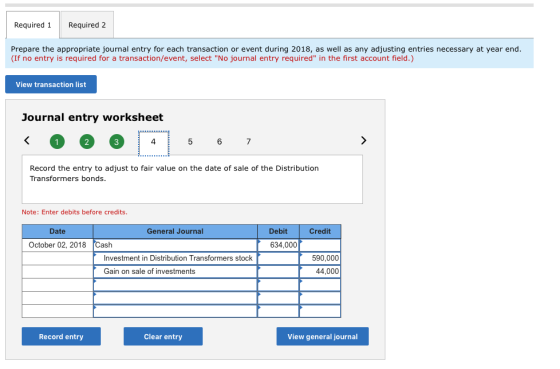
Task: Click the Debit column header
Action: 278,231
